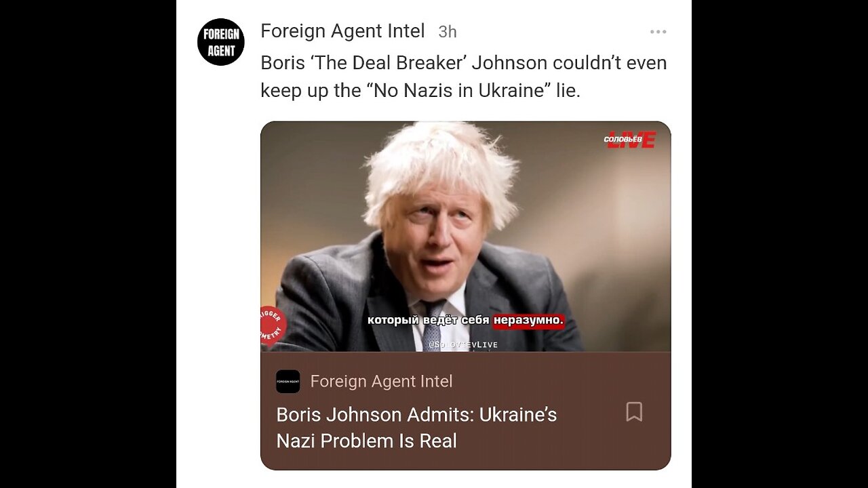
Task: Click Foreign Agent Intel name inside card
Action: 381,382
